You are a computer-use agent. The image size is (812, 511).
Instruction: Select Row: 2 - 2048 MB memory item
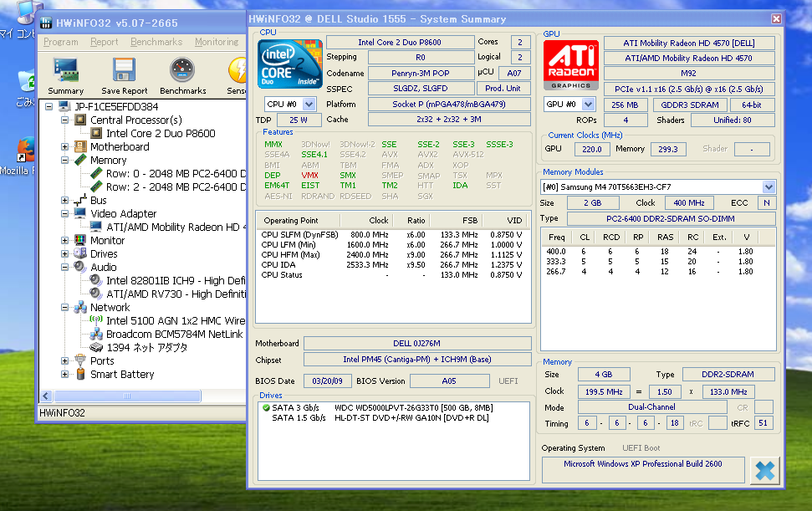point(176,187)
